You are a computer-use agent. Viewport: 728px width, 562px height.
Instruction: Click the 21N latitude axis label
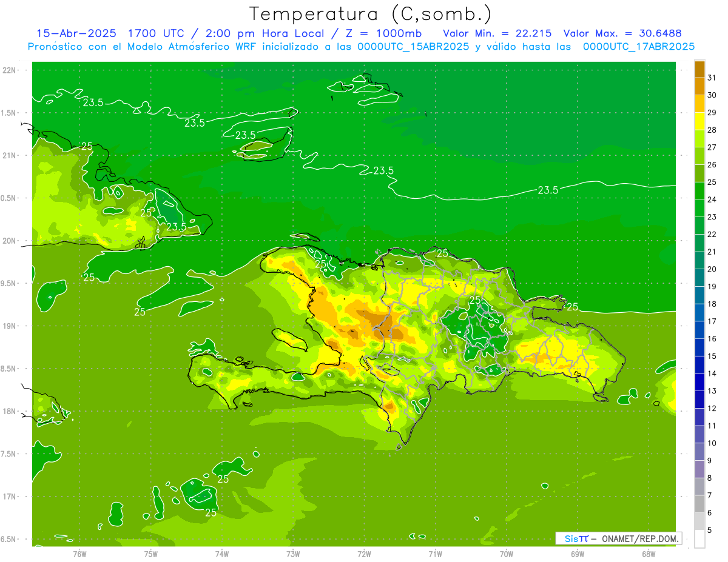[9, 155]
